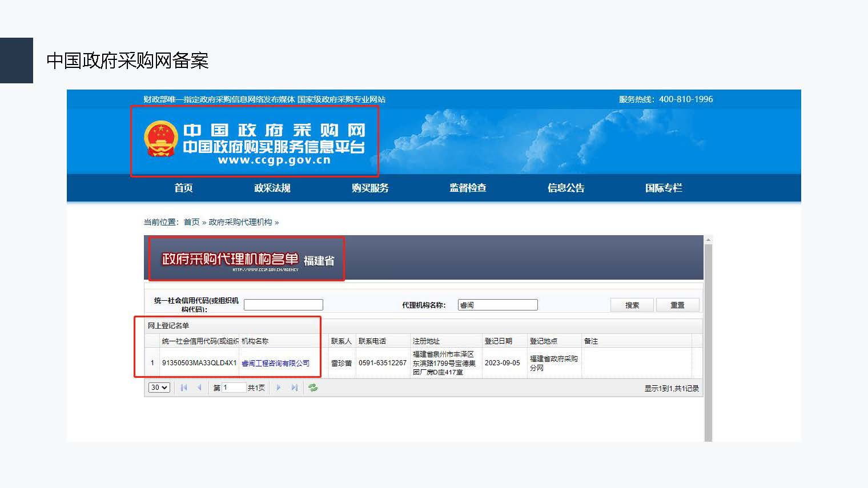
Task: Click the national emblem site logo
Action: pyautogui.click(x=161, y=139)
